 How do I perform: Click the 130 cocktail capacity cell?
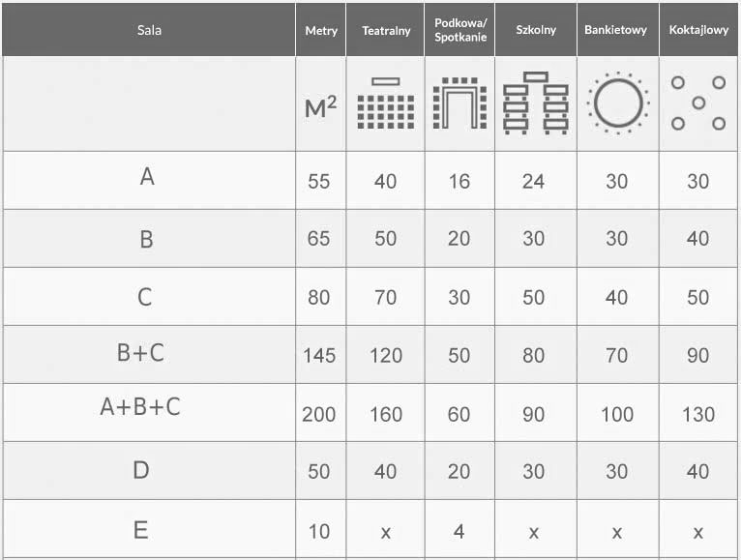click(698, 415)
